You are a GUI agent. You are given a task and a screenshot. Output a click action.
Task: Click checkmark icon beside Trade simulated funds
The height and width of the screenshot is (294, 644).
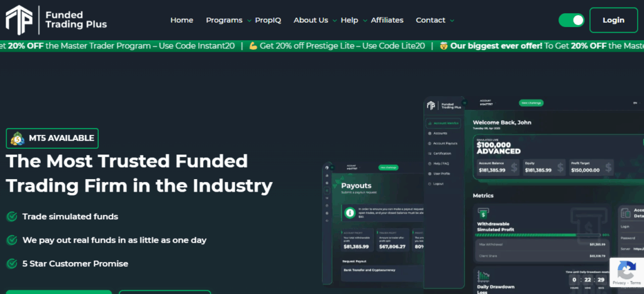pos(11,217)
